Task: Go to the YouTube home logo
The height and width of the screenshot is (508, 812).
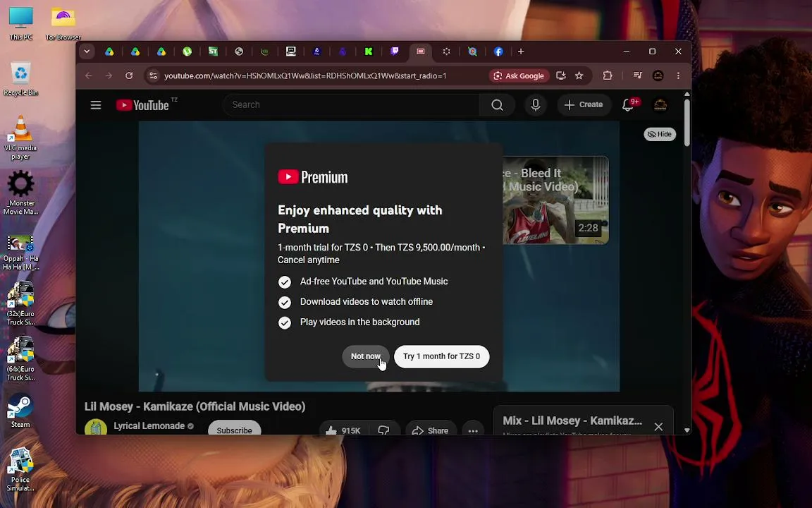Action: pyautogui.click(x=142, y=105)
